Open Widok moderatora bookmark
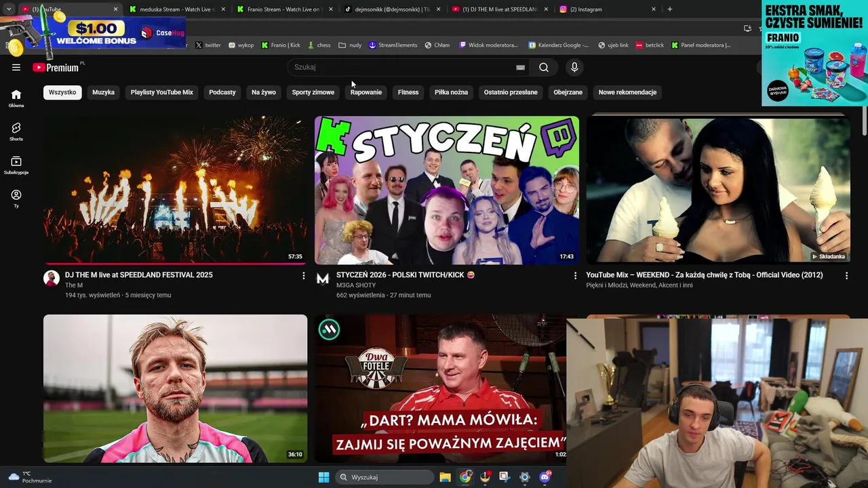Image resolution: width=868 pixels, height=488 pixels. (488, 45)
